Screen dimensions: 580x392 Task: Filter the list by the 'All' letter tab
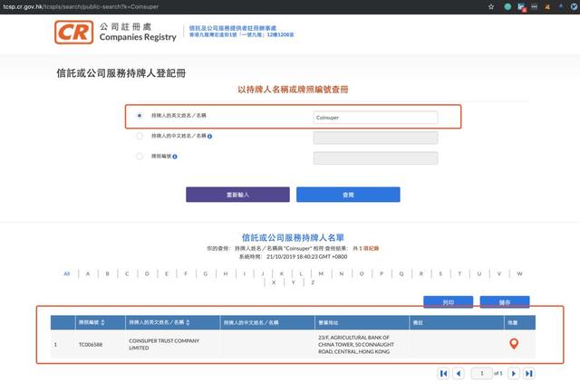(x=66, y=272)
